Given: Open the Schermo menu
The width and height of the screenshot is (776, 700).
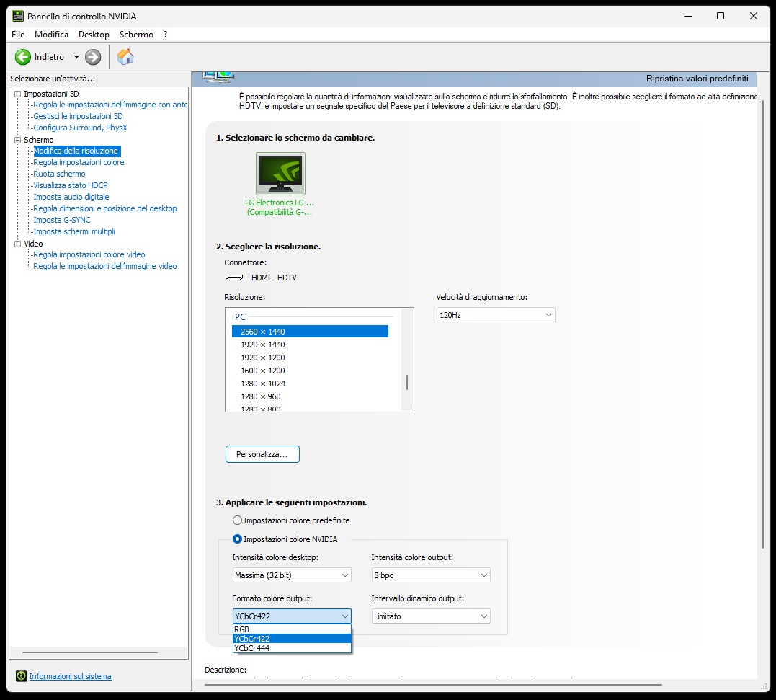Looking at the screenshot, I should point(136,34).
